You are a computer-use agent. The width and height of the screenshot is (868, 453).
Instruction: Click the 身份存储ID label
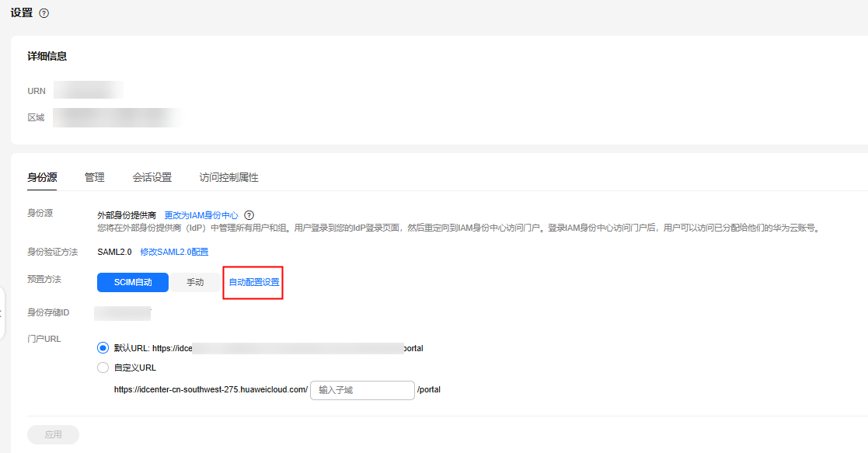(48, 312)
